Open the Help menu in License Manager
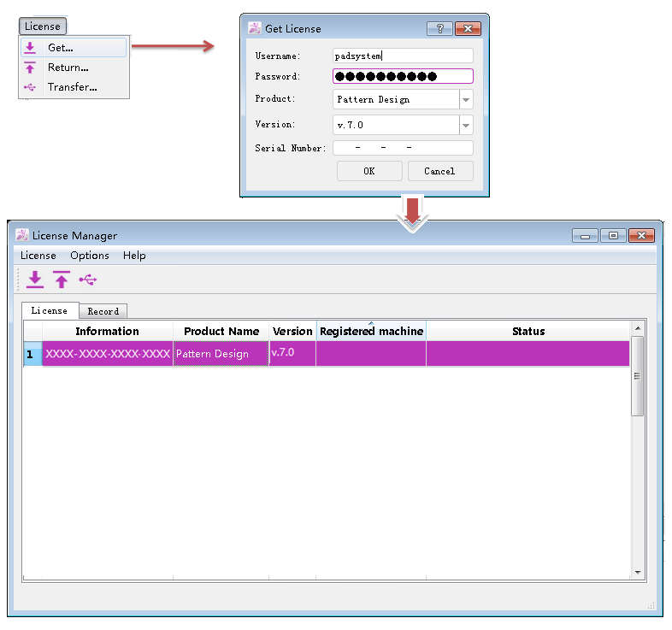This screenshot has width=672, height=630. pos(134,256)
